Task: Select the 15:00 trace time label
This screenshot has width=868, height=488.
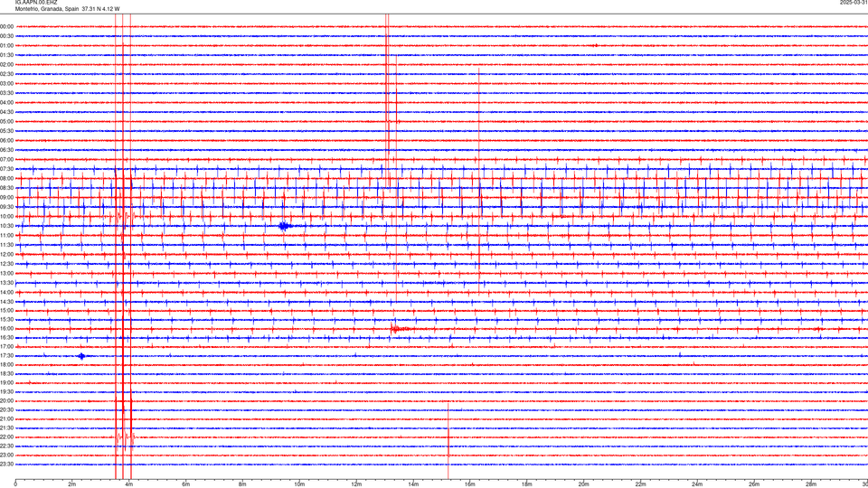Action: tap(7, 311)
